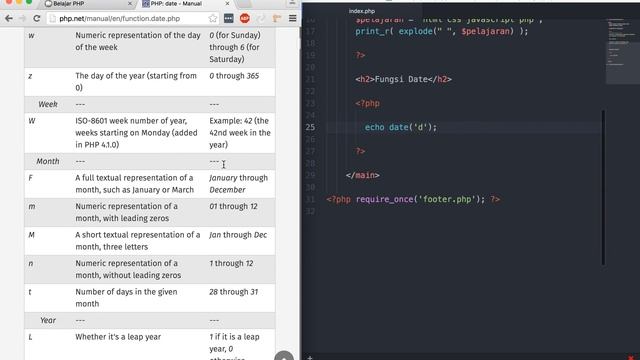Select the index.php editor tab

pyautogui.click(x=362, y=11)
